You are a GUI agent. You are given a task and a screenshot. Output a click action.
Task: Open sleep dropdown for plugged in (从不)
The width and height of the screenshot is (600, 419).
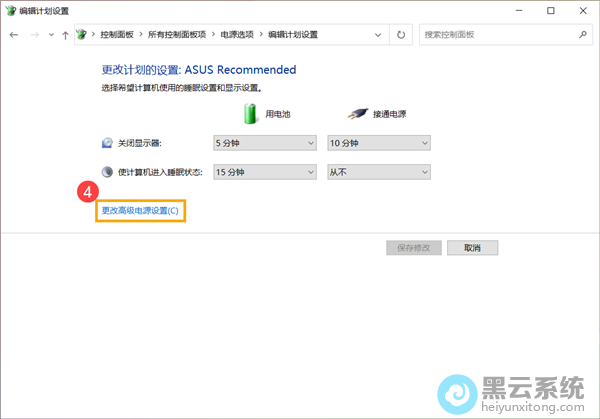tap(379, 172)
